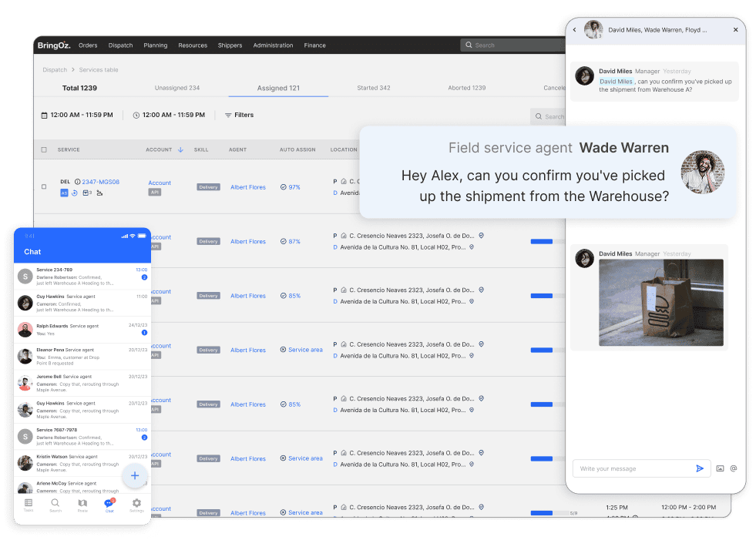Open the Kristin Watson conversation on mobile
756x540 pixels.
coord(82,463)
